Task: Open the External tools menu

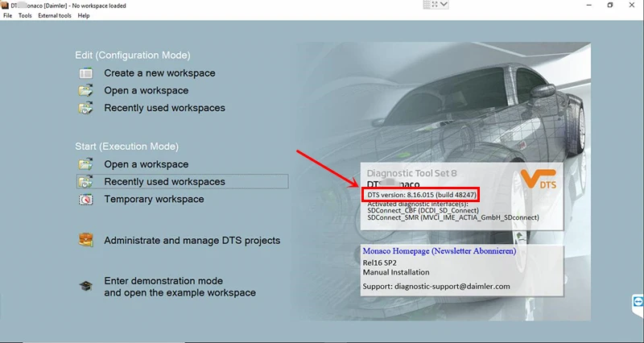Action: [x=55, y=15]
